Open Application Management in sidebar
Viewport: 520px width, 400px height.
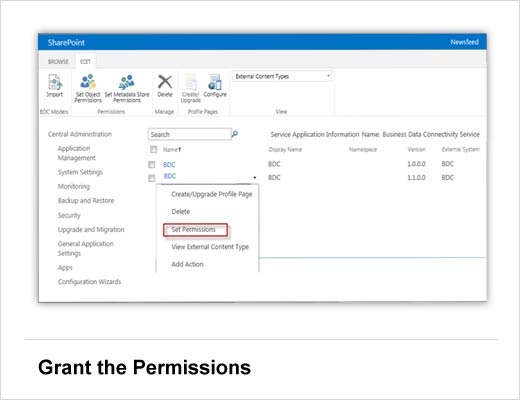[76, 153]
